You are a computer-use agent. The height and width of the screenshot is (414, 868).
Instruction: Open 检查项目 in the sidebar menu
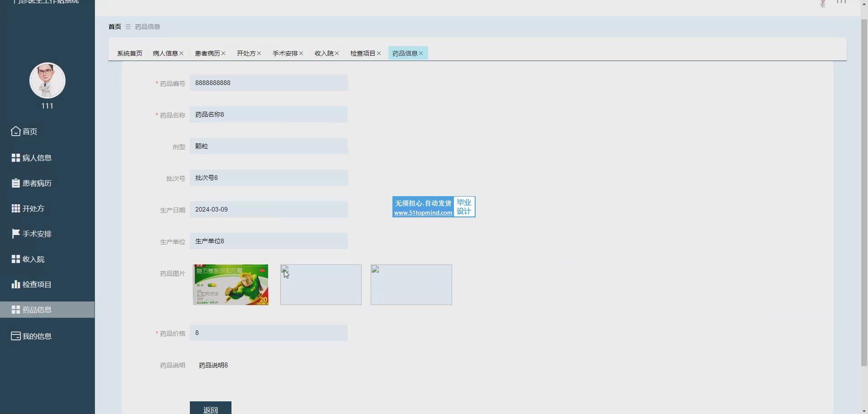pos(47,284)
